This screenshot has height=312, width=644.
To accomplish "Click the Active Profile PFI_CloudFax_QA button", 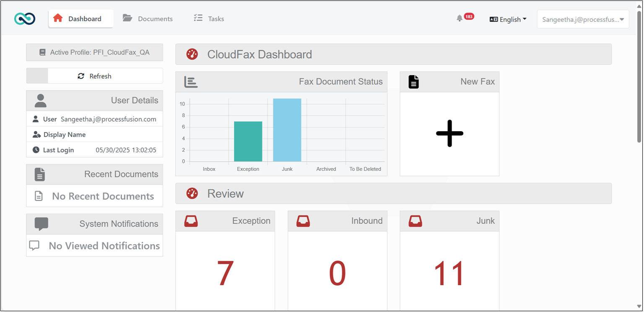I will tap(94, 52).
